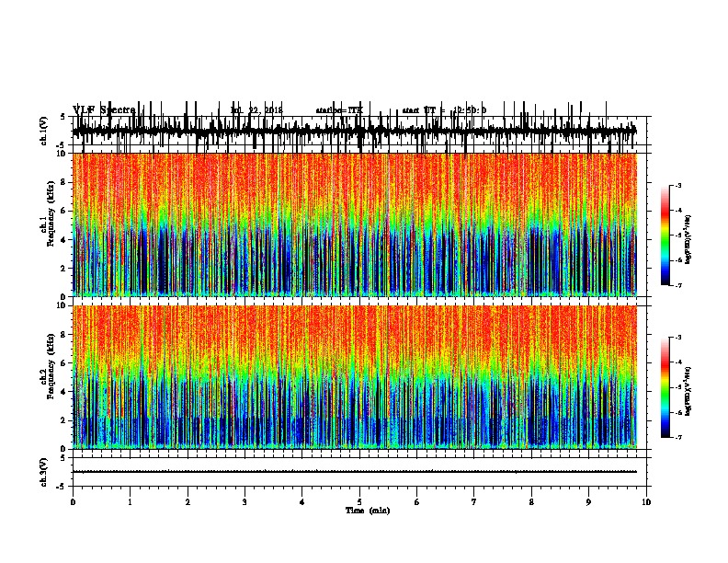Viewport: 728px width, 563px height.
Task: Click the '2' kHz tick of ch.1 spectrogram
Action: (64, 268)
